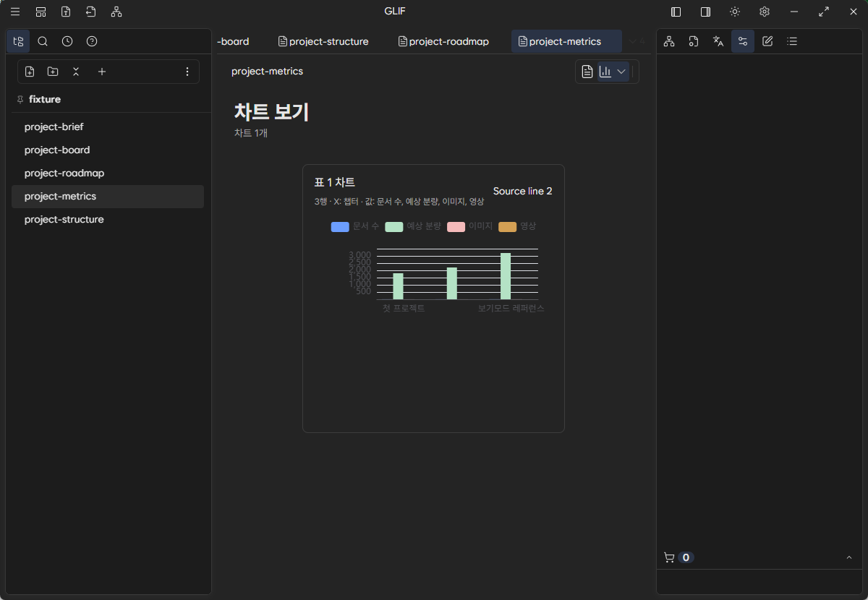Open the help question mark panel
Image resolution: width=868 pixels, height=600 pixels.
click(92, 41)
